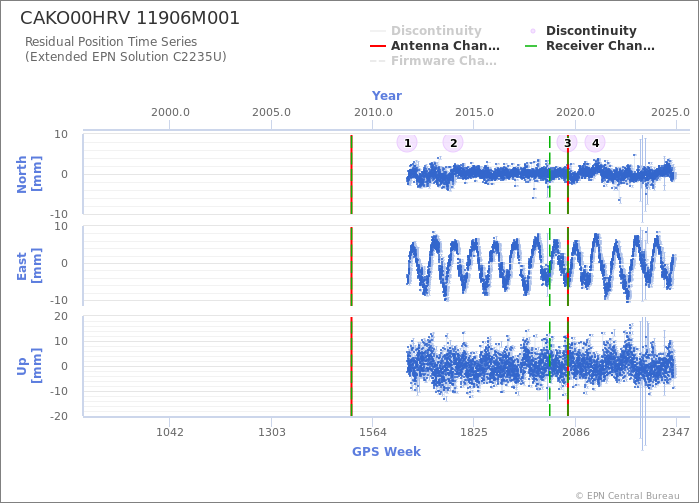
Task: Toggle Firmware Change legend entry
Action: [433, 61]
